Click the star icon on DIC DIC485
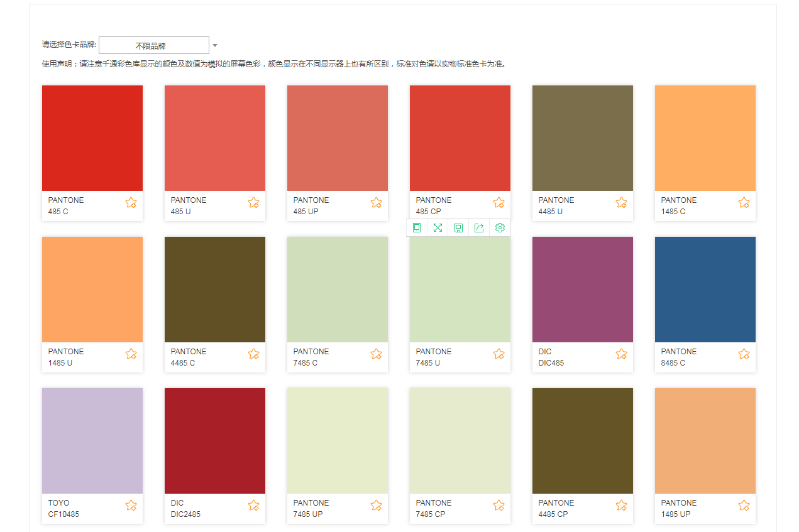Image resolution: width=799 pixels, height=532 pixels. tap(621, 354)
